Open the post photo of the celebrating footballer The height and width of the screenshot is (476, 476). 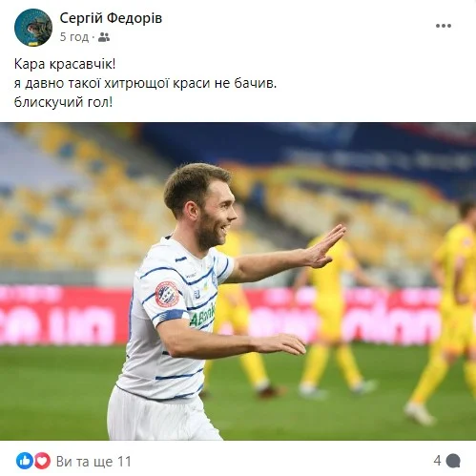(x=238, y=281)
